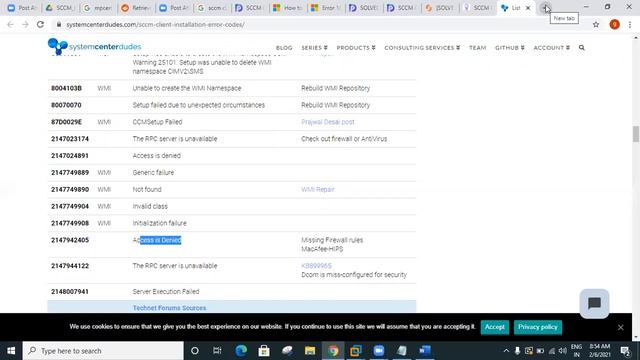Image resolution: width=640 pixels, height=360 pixels.
Task: Expand the SERIES menu
Action: (314, 48)
